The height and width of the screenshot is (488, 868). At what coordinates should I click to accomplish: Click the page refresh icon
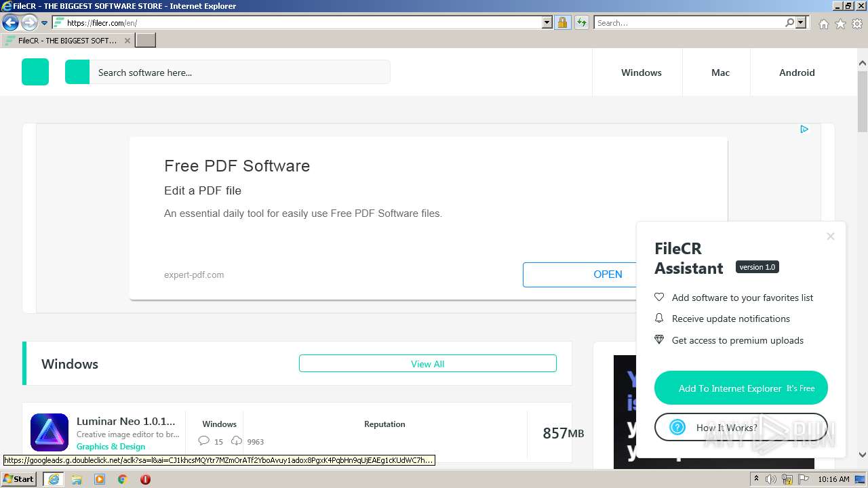coord(582,23)
